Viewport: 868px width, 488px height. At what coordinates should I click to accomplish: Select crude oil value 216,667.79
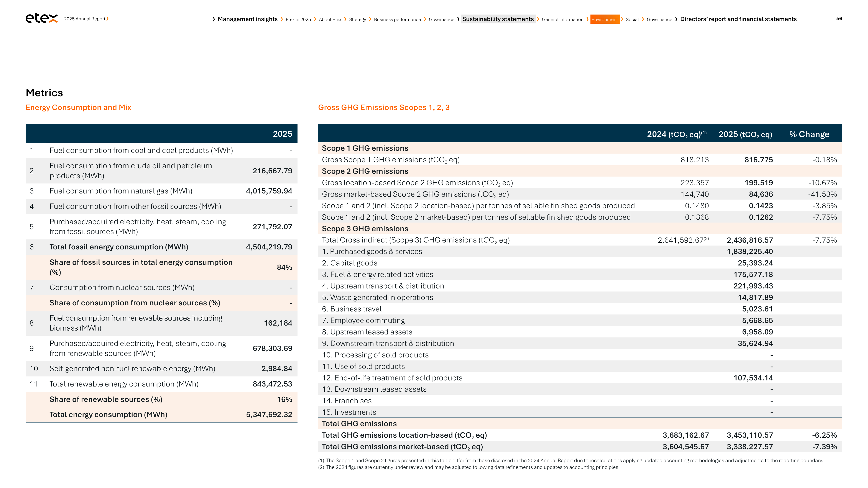pos(272,171)
